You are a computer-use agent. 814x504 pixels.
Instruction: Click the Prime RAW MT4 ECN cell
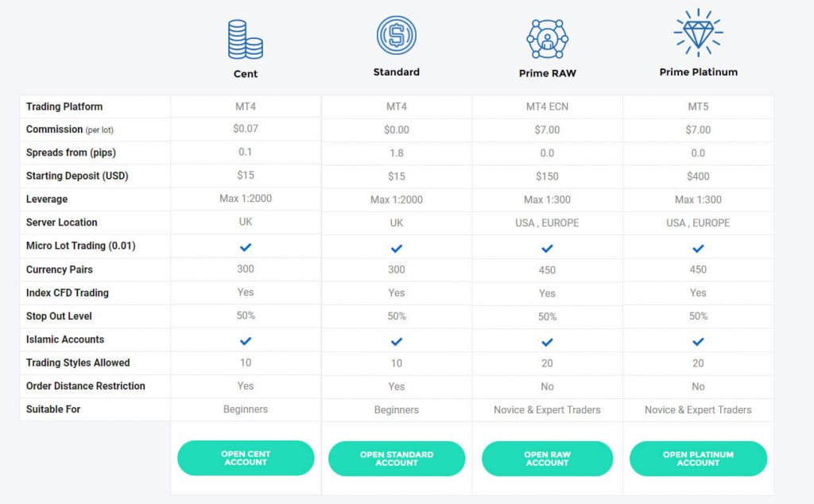547,107
